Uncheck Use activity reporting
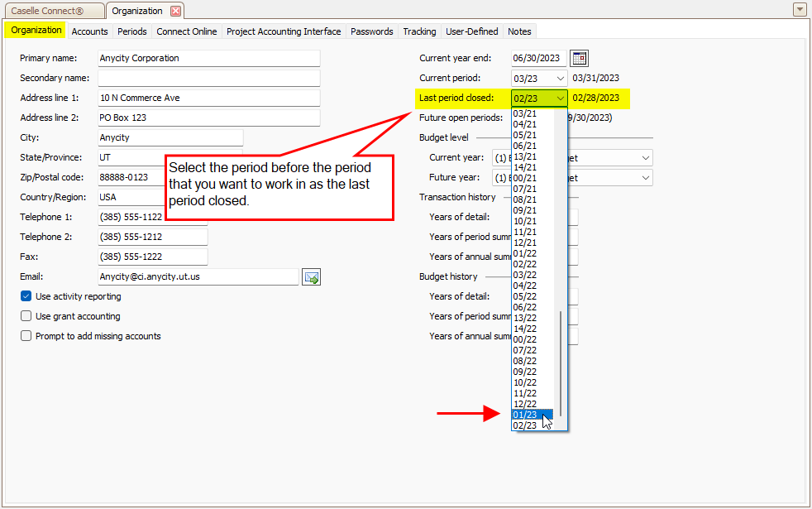The image size is (812, 509). click(26, 296)
